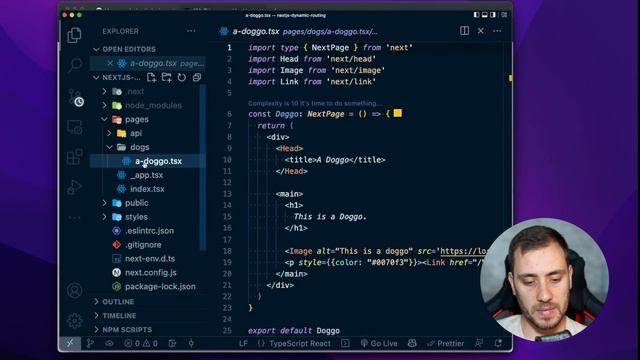Show errors and warnings count

141,343
